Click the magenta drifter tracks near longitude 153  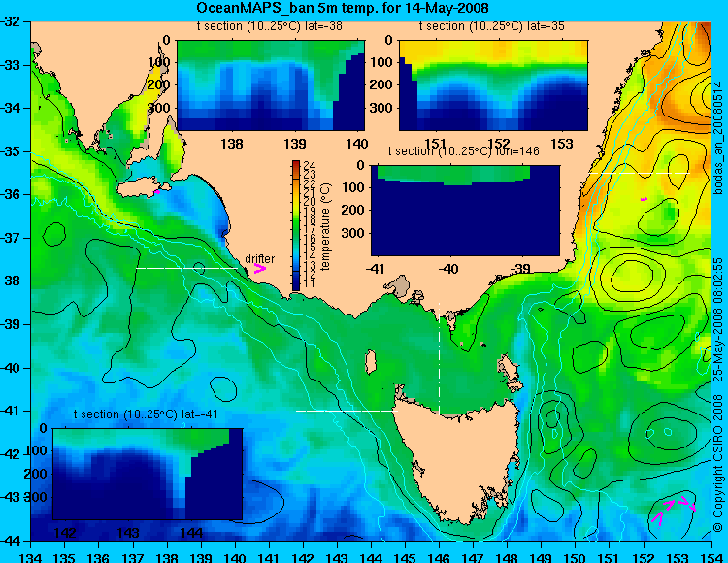tap(674, 510)
